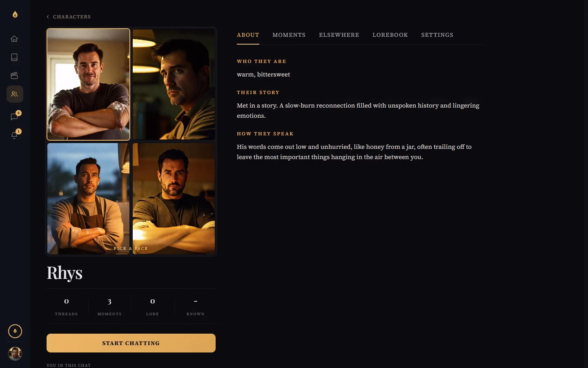Viewport: 588px width, 368px height.
Task: Click the 'warm, bittersweet' description text
Action: tap(263, 74)
